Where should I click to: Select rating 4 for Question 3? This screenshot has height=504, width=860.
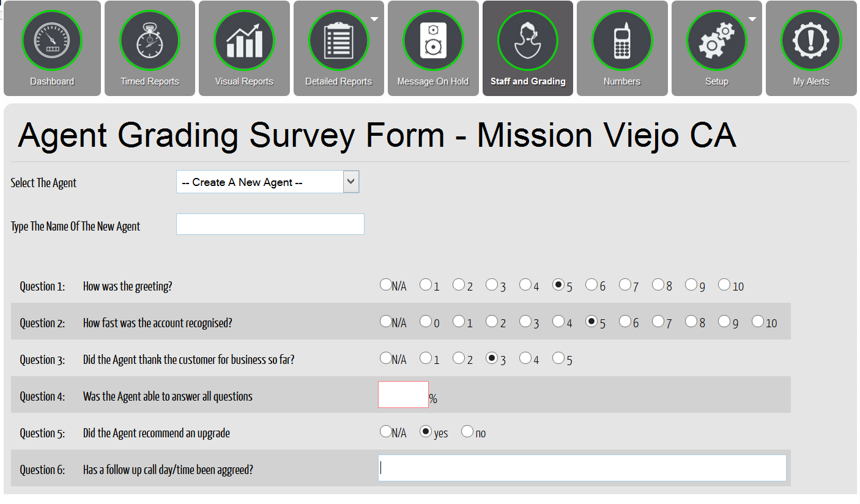coord(525,358)
